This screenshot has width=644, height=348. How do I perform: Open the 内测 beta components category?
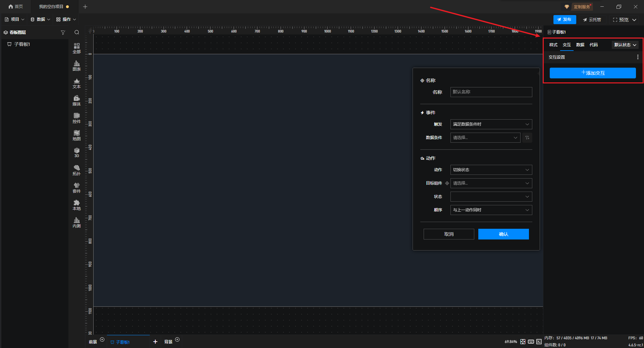[x=77, y=222]
